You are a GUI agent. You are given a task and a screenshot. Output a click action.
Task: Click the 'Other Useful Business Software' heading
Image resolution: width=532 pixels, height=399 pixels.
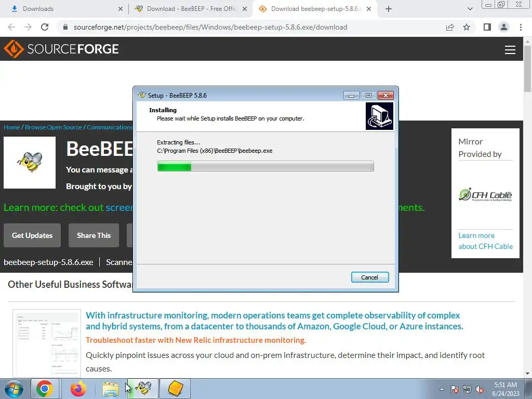70,284
